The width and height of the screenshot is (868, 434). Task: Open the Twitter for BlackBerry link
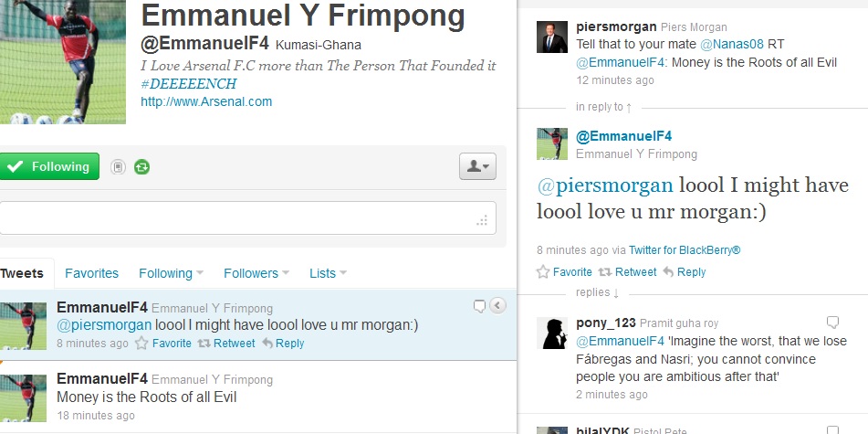(685, 250)
